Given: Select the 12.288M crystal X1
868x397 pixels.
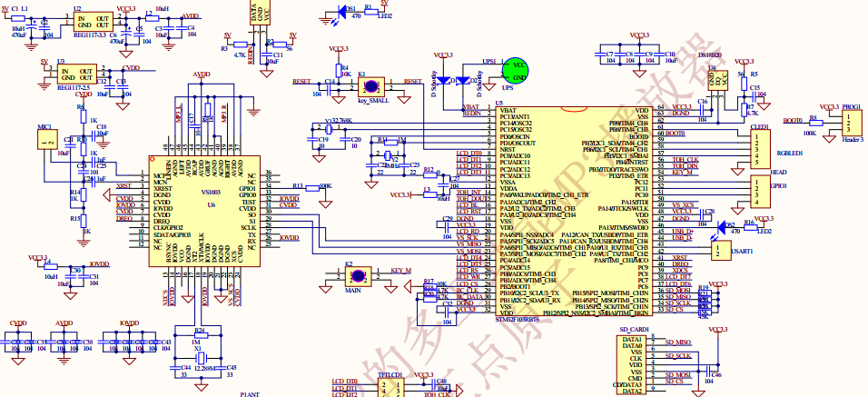Looking at the screenshot, I should click(198, 356).
